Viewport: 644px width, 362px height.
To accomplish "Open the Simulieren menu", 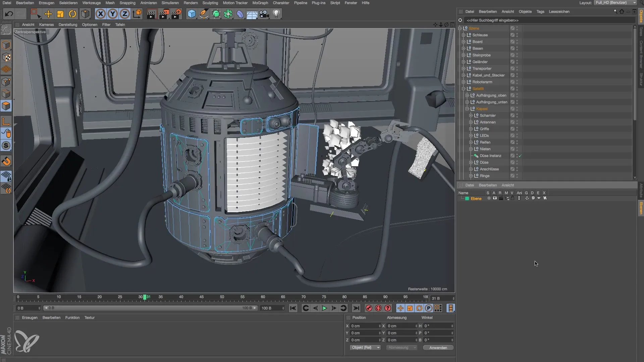I will [170, 3].
